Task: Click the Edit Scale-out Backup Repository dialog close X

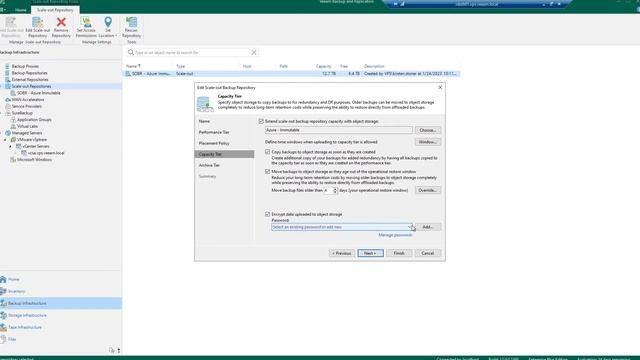Action: [x=440, y=87]
